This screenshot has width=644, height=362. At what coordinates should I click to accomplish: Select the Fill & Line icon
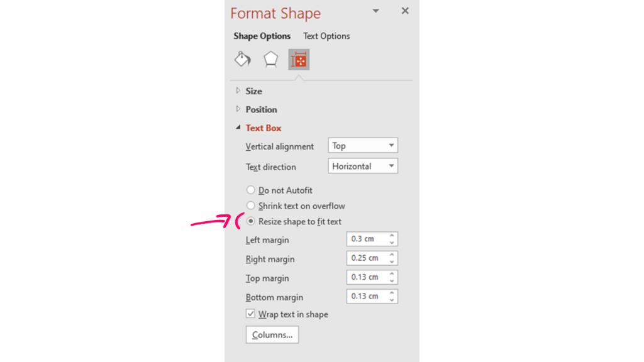242,58
